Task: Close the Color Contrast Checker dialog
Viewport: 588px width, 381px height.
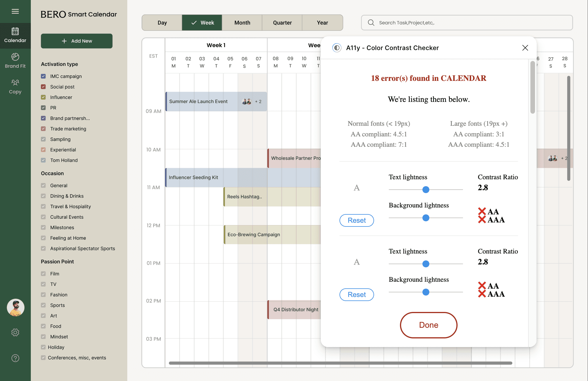Action: (x=525, y=48)
